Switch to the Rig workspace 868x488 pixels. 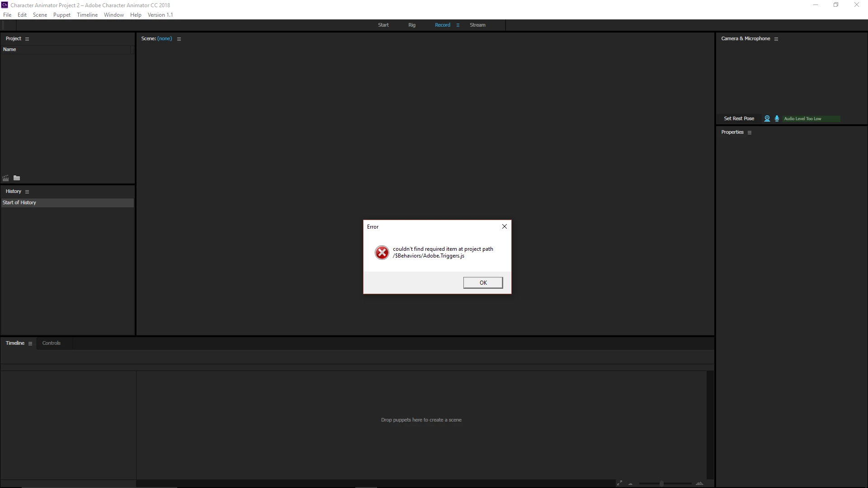coord(412,25)
